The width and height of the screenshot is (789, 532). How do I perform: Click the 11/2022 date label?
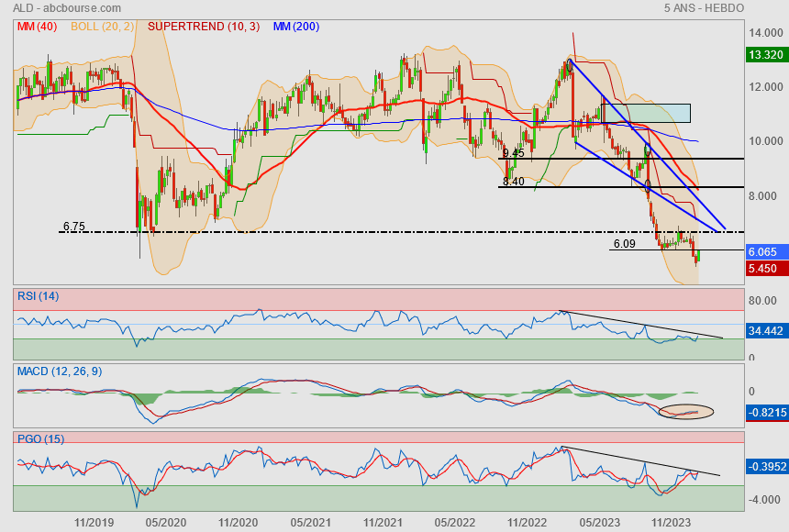[527, 523]
